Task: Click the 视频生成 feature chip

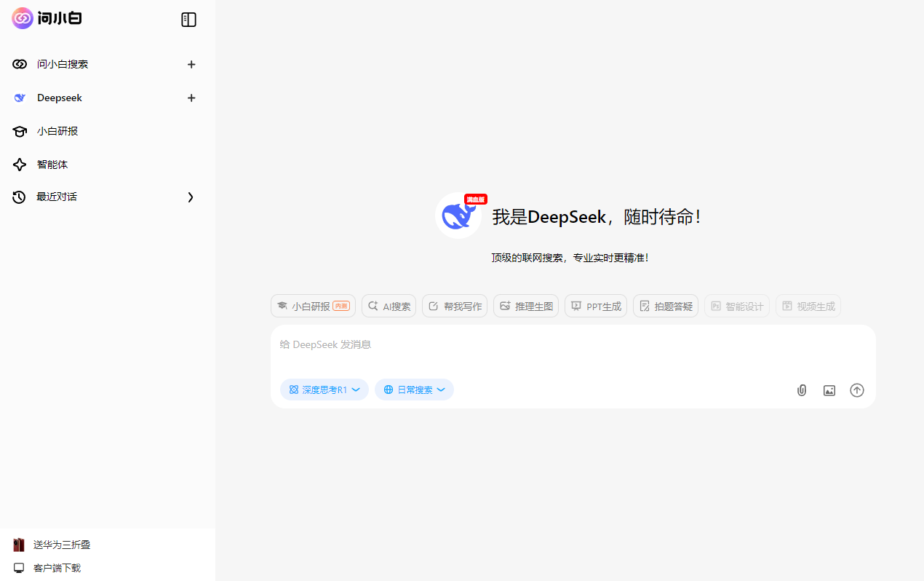Action: (808, 306)
